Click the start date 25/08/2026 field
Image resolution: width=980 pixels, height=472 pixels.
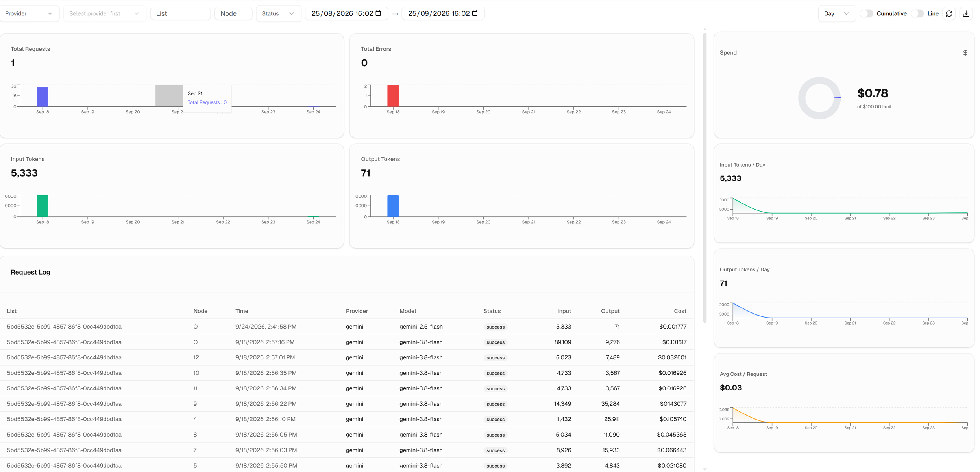346,13
